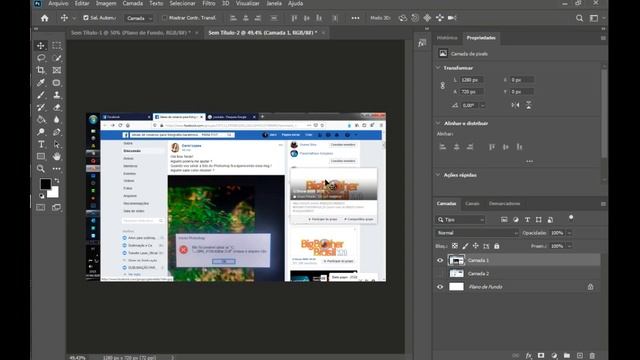Toggle the layer filter on/off switch
The width and height of the screenshot is (640, 360).
[x=571, y=217]
